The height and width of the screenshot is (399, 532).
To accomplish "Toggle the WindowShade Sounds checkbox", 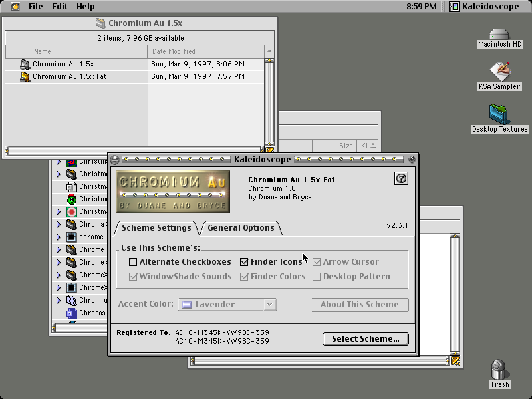I will click(133, 277).
